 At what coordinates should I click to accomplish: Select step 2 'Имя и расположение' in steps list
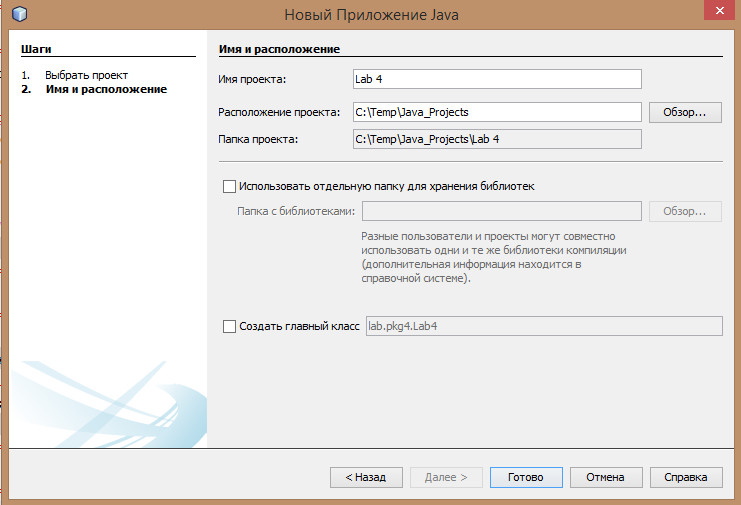click(106, 89)
